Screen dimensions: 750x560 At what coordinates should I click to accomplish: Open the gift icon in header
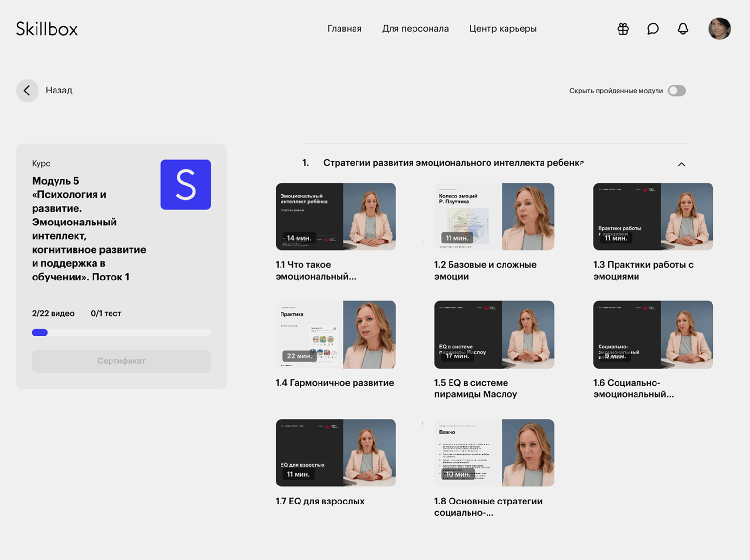coord(623,29)
